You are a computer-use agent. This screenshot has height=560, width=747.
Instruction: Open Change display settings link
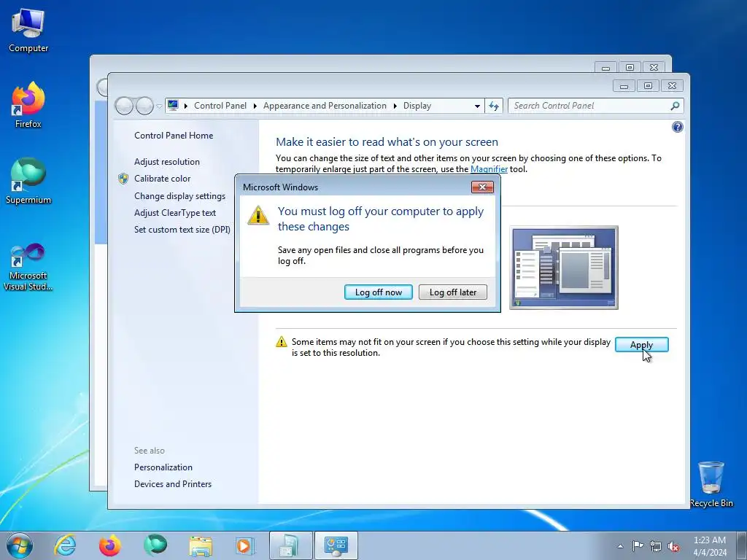179,195
